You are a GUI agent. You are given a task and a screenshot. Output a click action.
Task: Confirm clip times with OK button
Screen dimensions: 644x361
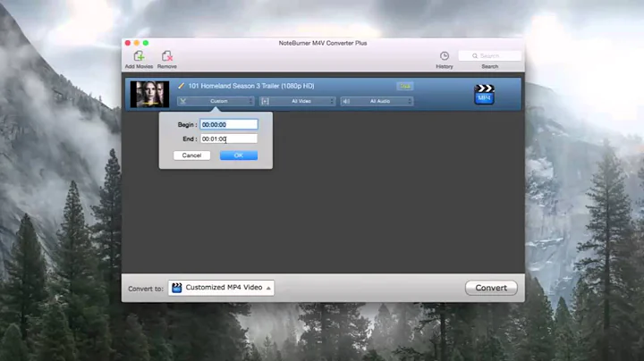239,155
